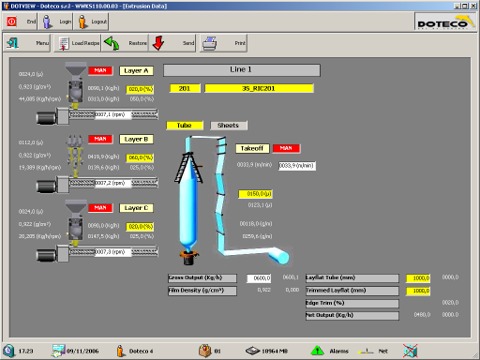Toggle the Takeoff MAN mode indicator

coord(286,148)
